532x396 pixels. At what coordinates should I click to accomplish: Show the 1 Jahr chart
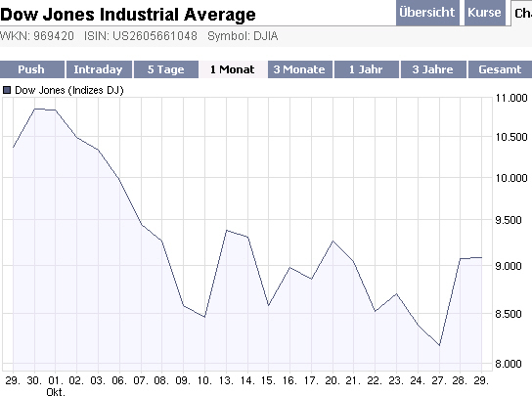366,69
